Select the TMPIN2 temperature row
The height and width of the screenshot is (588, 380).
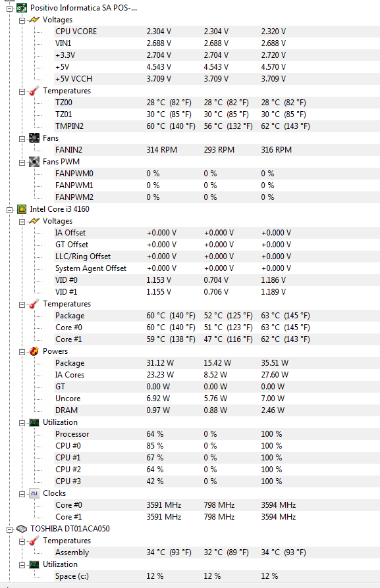coord(217,126)
